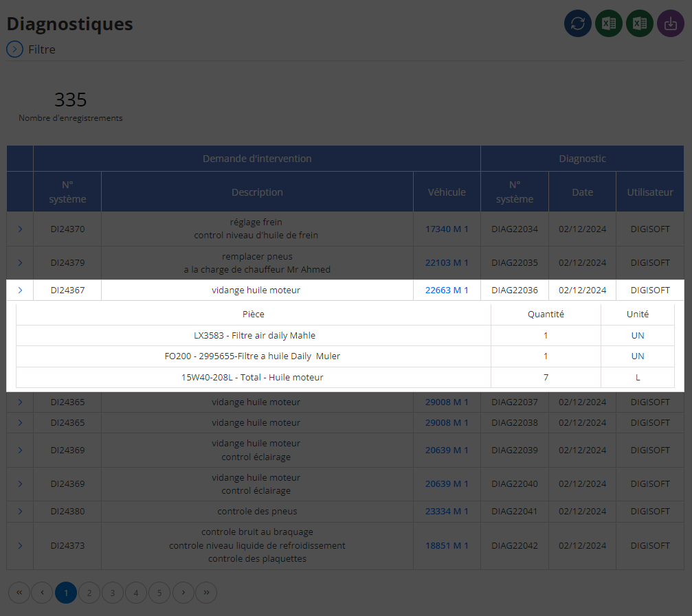Click the Diagnostic group header

click(582, 159)
